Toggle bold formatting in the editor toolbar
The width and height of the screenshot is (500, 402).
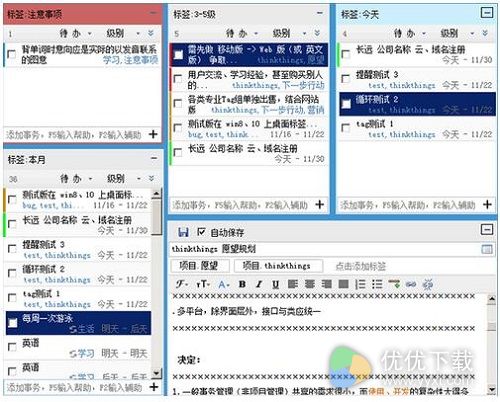pos(242,284)
